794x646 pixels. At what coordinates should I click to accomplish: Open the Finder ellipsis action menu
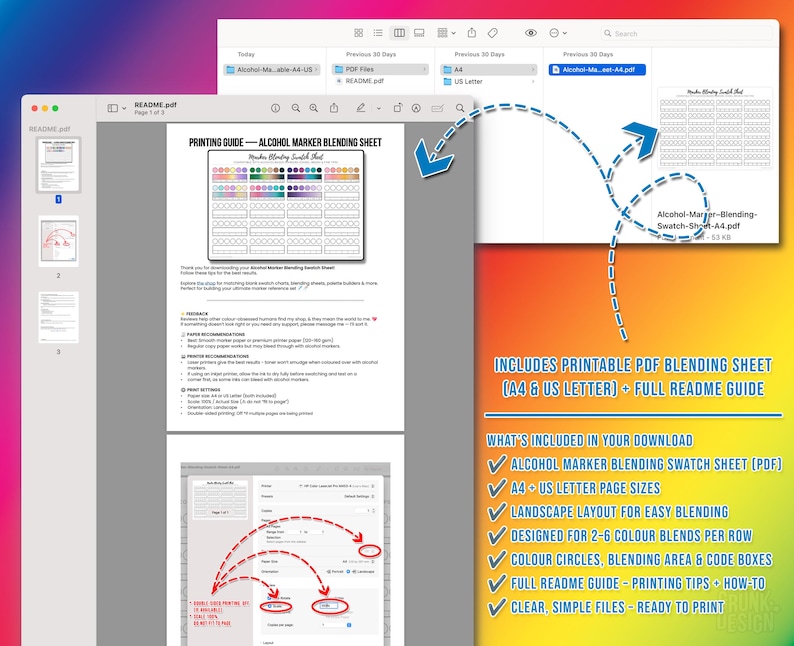tap(558, 33)
